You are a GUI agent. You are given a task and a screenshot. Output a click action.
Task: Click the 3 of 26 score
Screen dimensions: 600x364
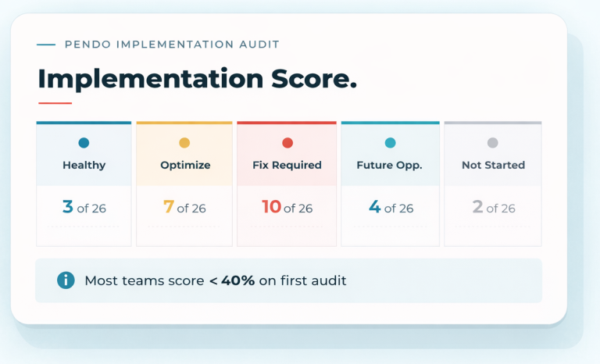(x=84, y=208)
